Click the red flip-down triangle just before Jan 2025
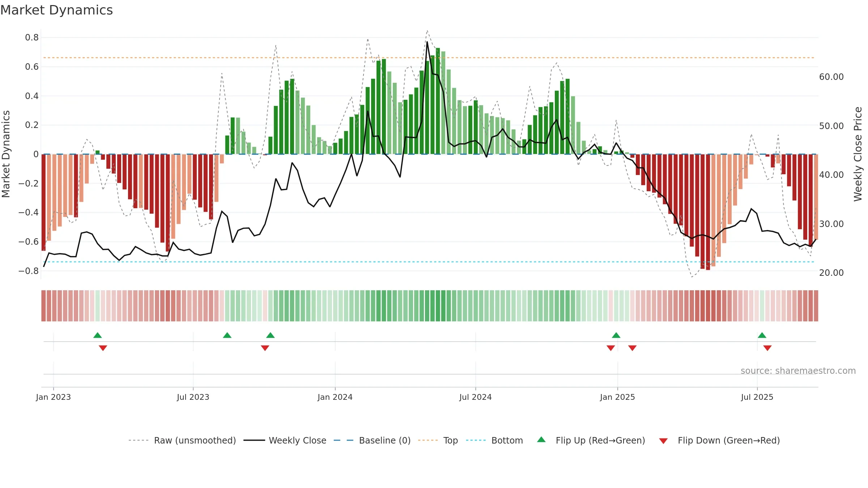The width and height of the screenshot is (868, 488). point(611,348)
